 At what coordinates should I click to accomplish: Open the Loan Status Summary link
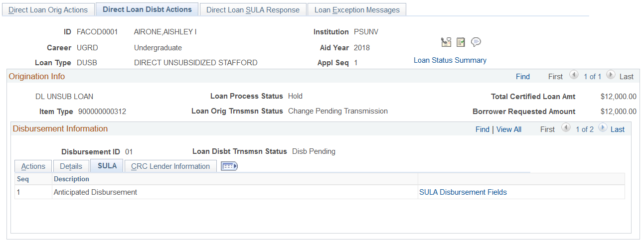coord(450,60)
